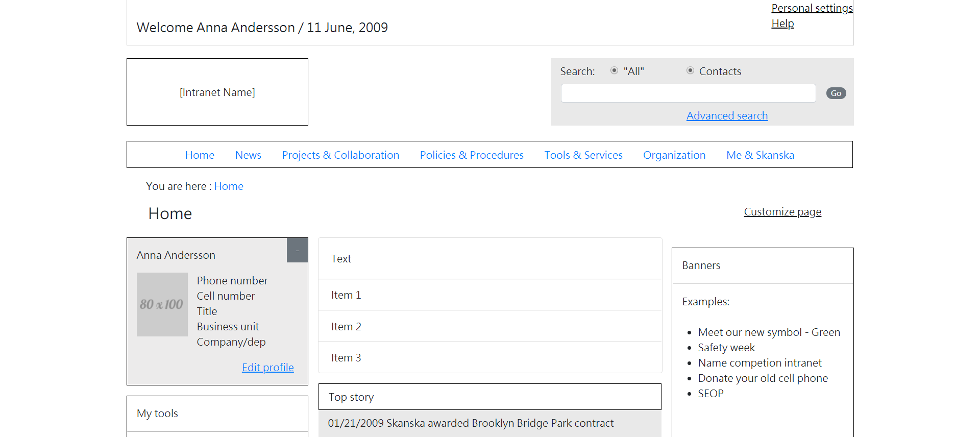Click the Phone number profile field
The height and width of the screenshot is (437, 980).
coord(232,281)
